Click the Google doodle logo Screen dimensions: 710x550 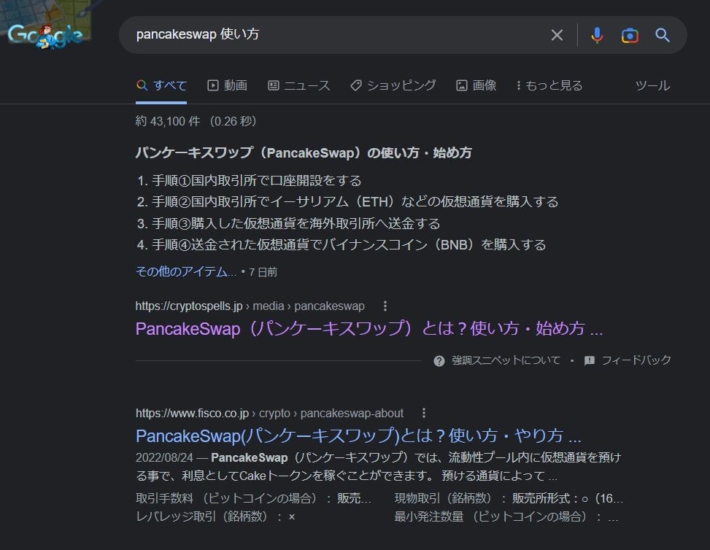tap(45, 35)
